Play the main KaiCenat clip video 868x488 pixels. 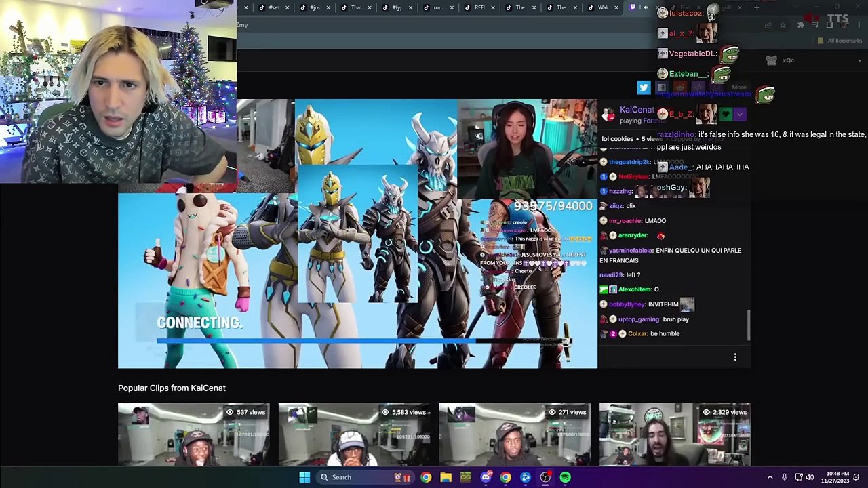pyautogui.click(x=357, y=234)
